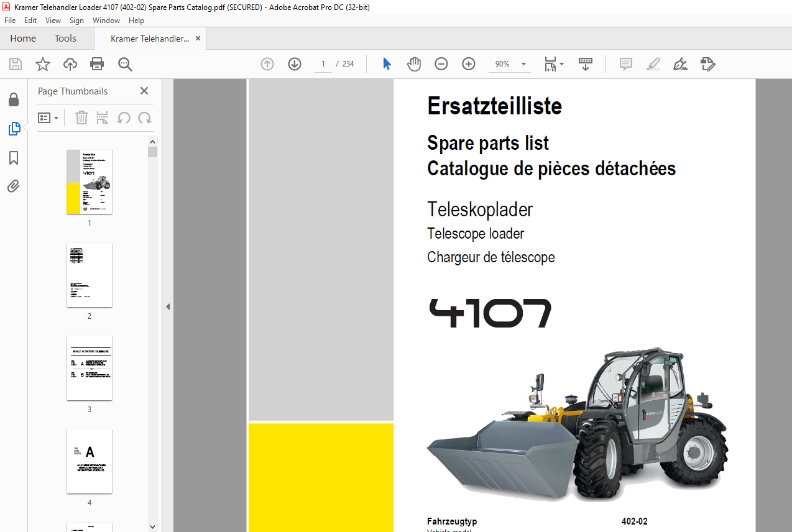Viewport: 792px width, 532px height.
Task: Click thumbnails scrollbar down arrow
Action: [153, 526]
